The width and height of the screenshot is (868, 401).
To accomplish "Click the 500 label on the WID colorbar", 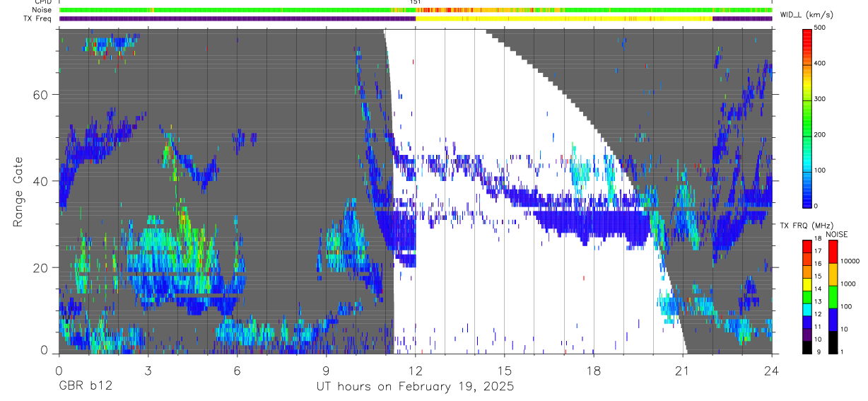I will 820,28.
